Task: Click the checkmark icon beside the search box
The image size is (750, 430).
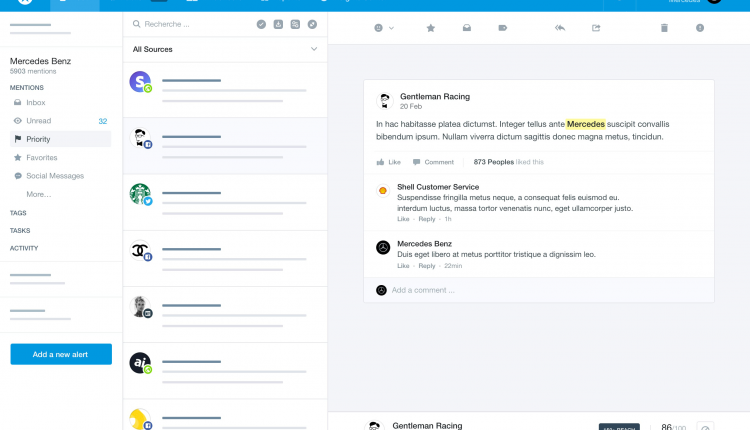Action: point(261,24)
